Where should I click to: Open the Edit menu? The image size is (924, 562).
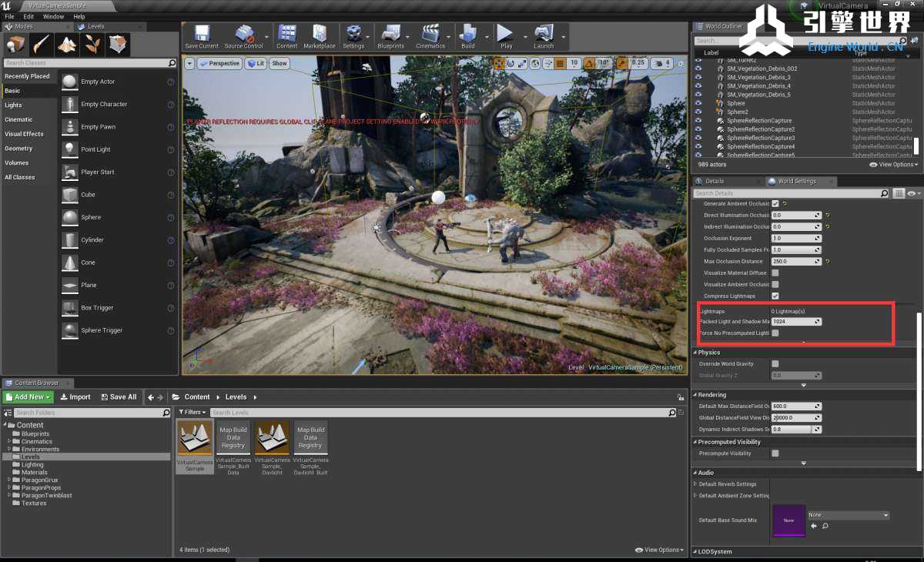click(28, 16)
